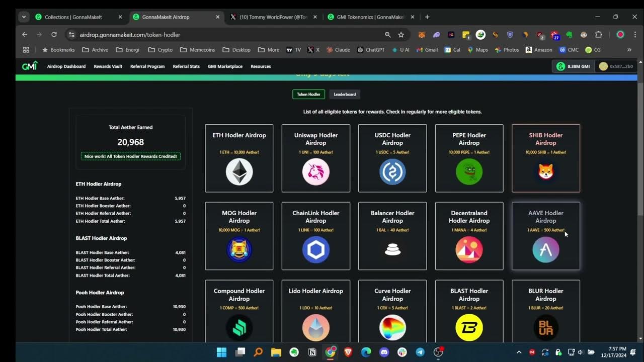Image resolution: width=644 pixels, height=362 pixels.
Task: Click the SHIB dog logo
Action: (546, 172)
